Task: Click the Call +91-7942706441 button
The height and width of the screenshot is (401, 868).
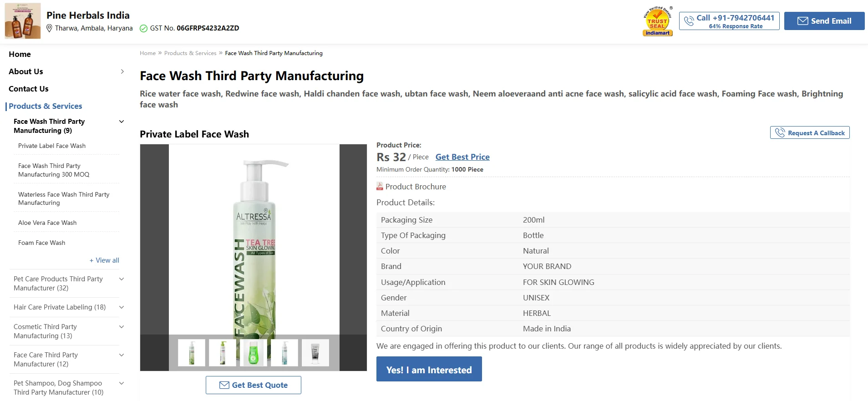Action: [729, 21]
